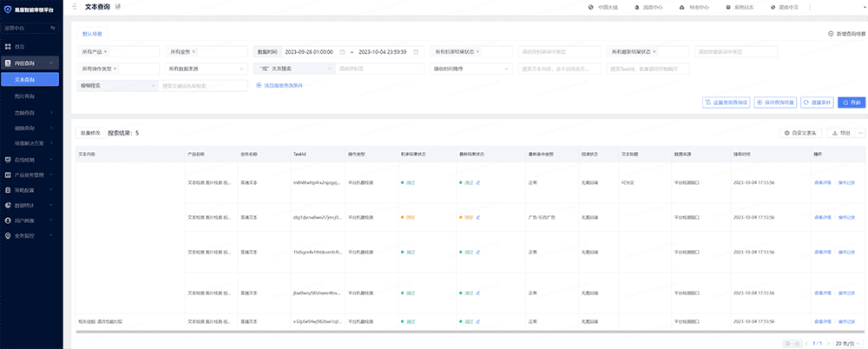The width and height of the screenshot is (868, 349).
Task: Click the calendar icon after the start date
Action: [342, 51]
